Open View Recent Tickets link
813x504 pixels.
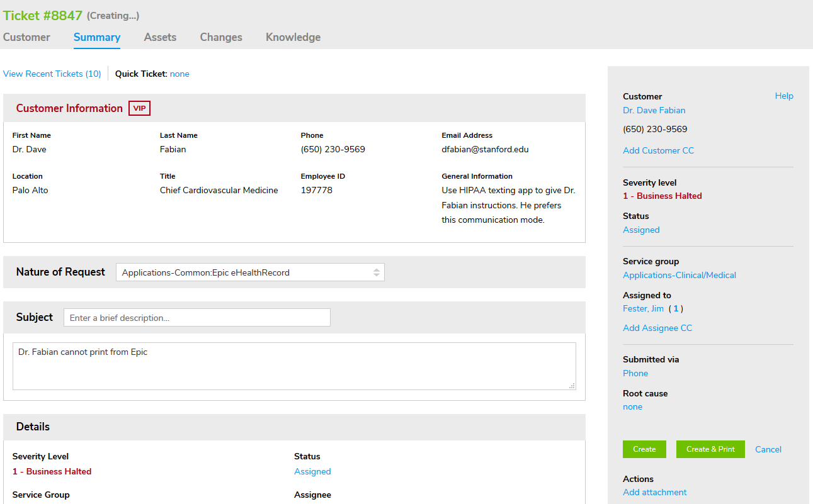52,74
